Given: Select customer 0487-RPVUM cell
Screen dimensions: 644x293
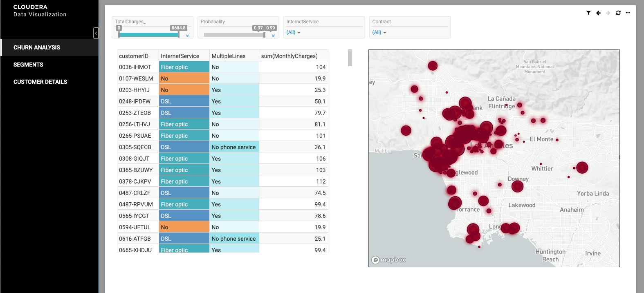Looking at the screenshot, I should (x=138, y=204).
